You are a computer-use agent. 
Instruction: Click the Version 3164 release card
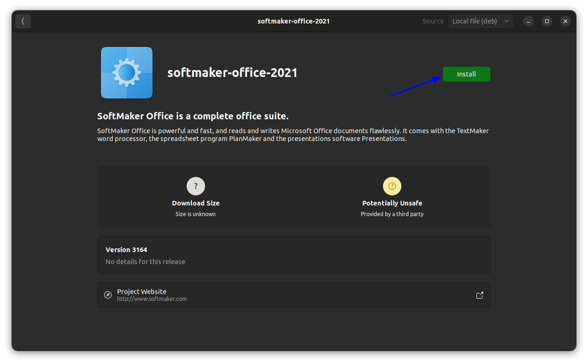point(294,255)
